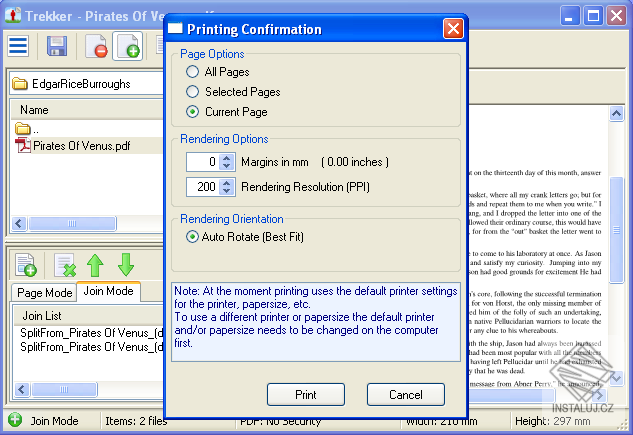Click preview vertical scrollbar thumb
633x435 pixels.
(x=616, y=230)
